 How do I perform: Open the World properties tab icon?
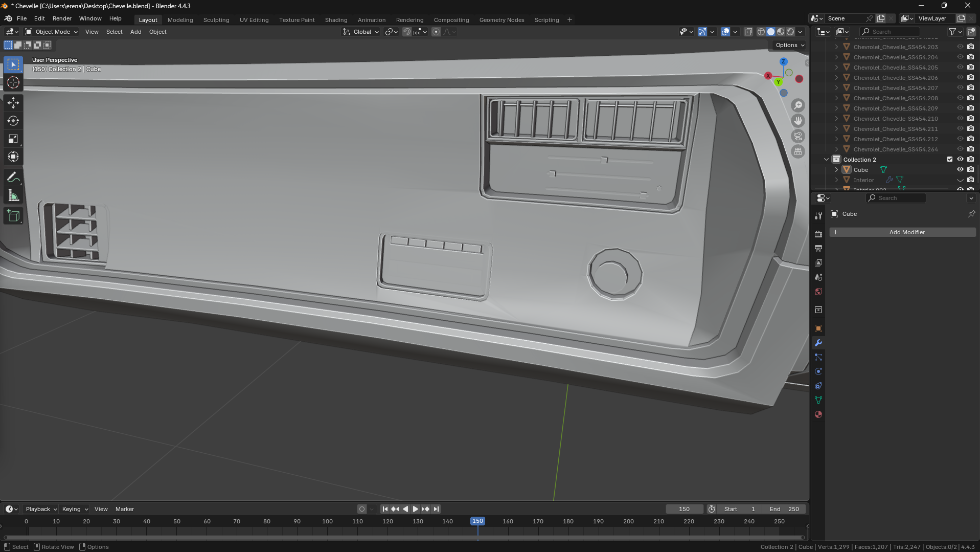click(818, 292)
